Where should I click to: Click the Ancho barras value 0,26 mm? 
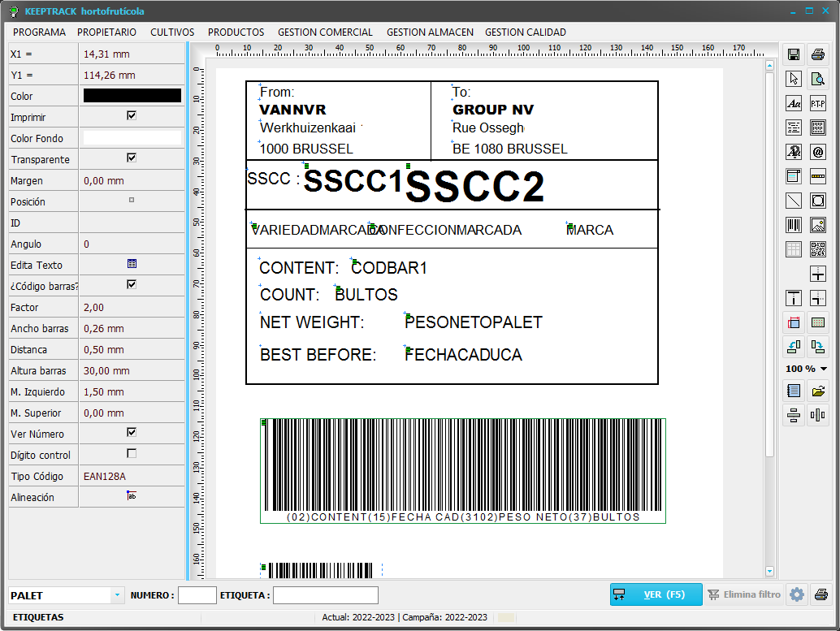point(104,328)
